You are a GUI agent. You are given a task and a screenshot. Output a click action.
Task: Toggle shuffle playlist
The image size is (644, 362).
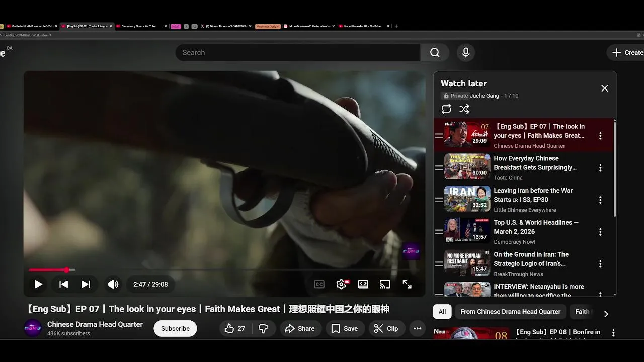pyautogui.click(x=464, y=109)
